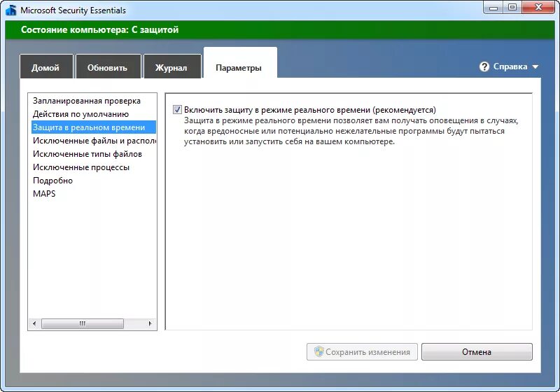The height and width of the screenshot is (392, 560).
Task: Click the Microsoft Security Essentials title icon
Action: [x=11, y=10]
